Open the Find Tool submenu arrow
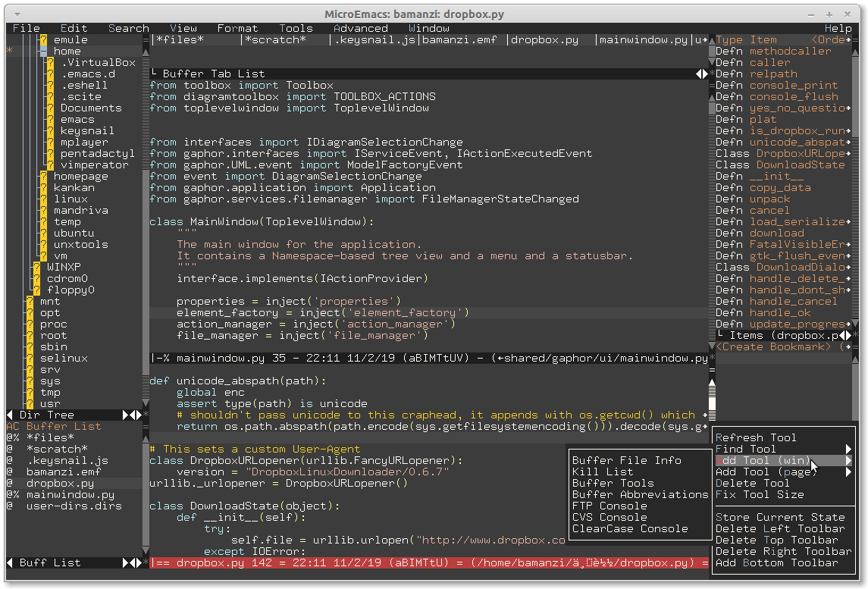 click(x=848, y=449)
